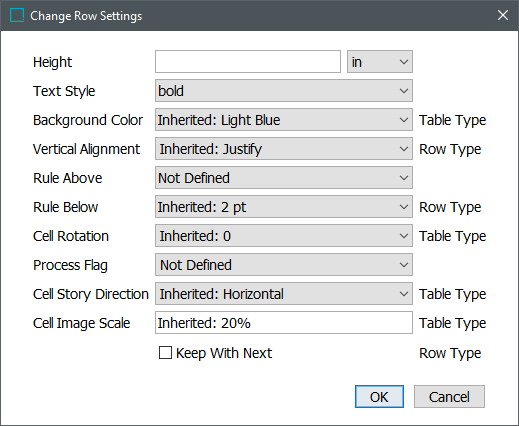Expand the Rule Below 2 pt dropdown
This screenshot has height=426, width=519.
pos(284,207)
